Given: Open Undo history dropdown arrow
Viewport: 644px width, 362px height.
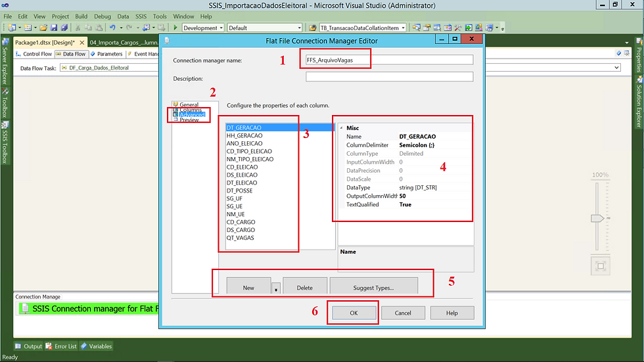Looking at the screenshot, I should [x=121, y=28].
